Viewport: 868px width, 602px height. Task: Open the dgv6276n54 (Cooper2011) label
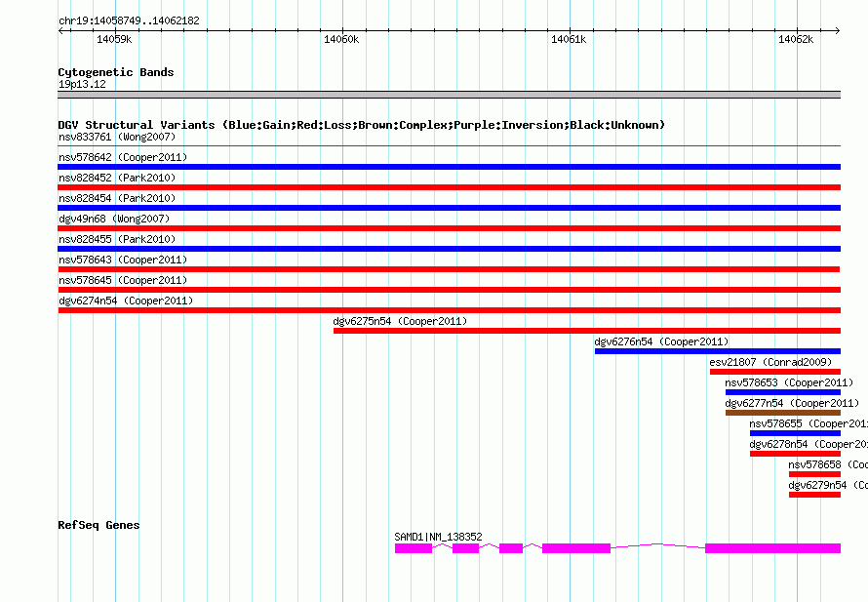coord(661,341)
